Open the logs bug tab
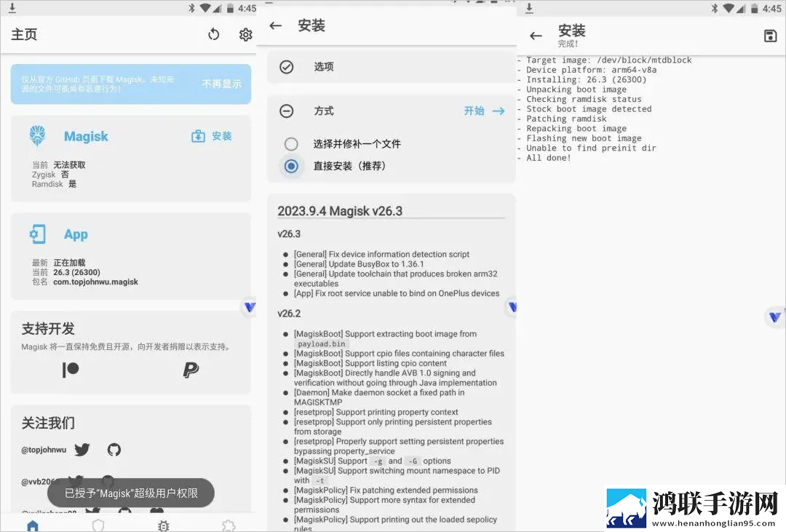 click(164, 525)
